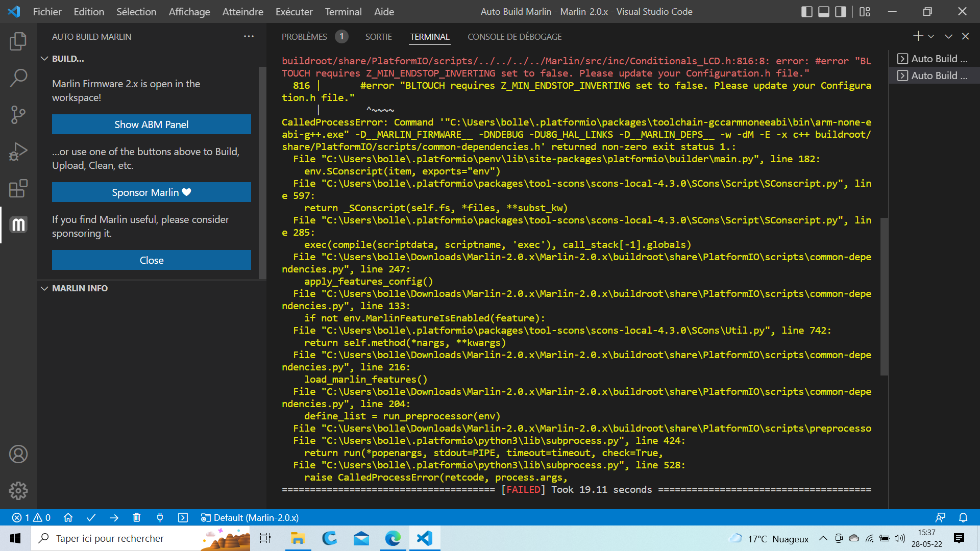Click the terminal vertical scrollbar
The image size is (980, 551).
(x=884, y=296)
